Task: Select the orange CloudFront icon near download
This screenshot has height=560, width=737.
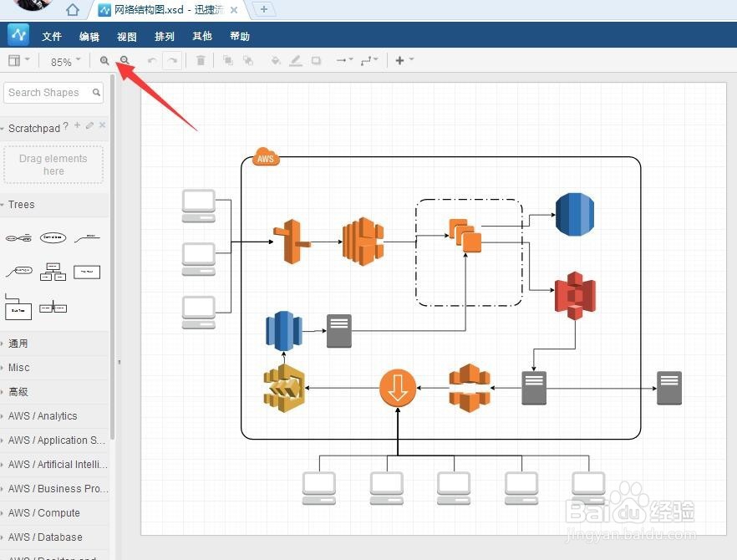Action: tap(470, 388)
